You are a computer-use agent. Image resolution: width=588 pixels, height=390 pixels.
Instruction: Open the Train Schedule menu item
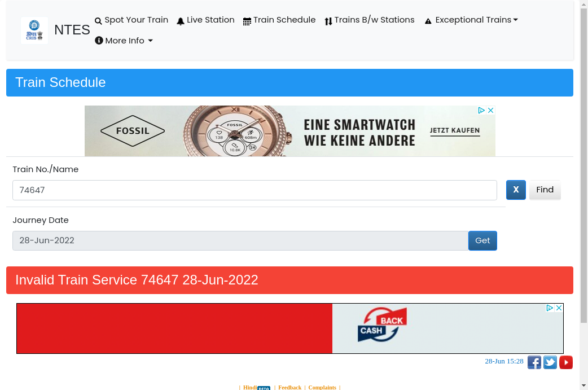tap(279, 20)
